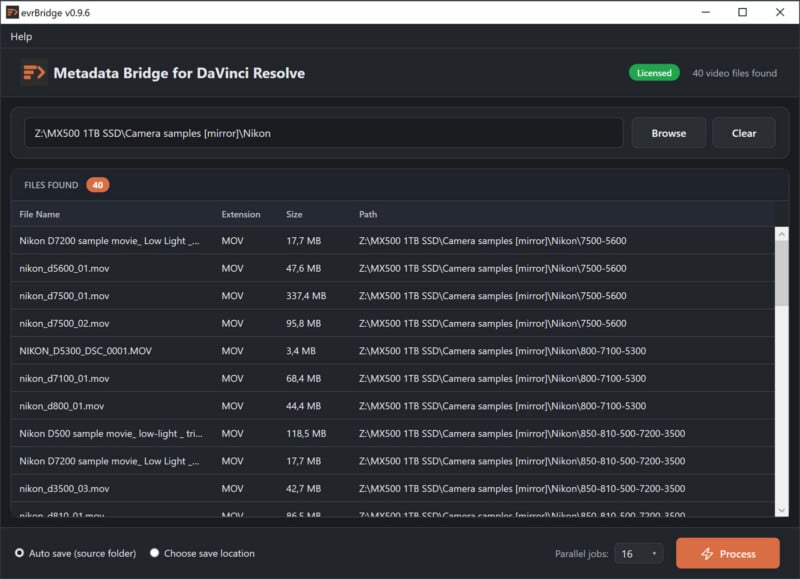The image size is (800, 579).
Task: Open the Help menu
Action: pyautogui.click(x=20, y=36)
